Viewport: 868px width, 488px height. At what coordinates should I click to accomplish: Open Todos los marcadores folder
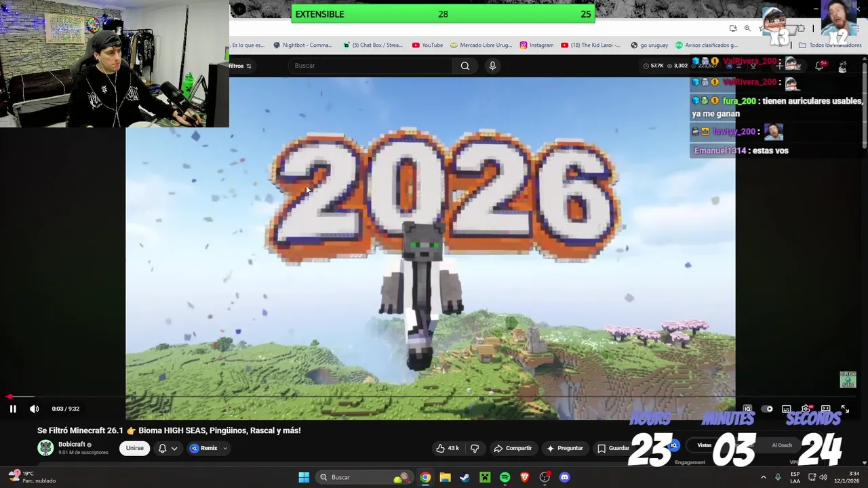point(830,45)
